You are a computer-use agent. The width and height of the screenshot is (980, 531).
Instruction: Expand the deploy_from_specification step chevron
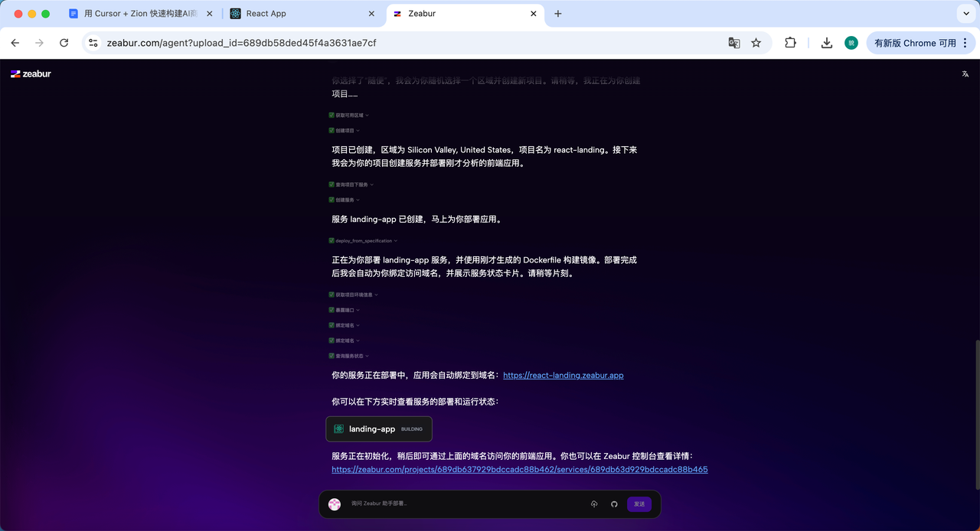(396, 240)
